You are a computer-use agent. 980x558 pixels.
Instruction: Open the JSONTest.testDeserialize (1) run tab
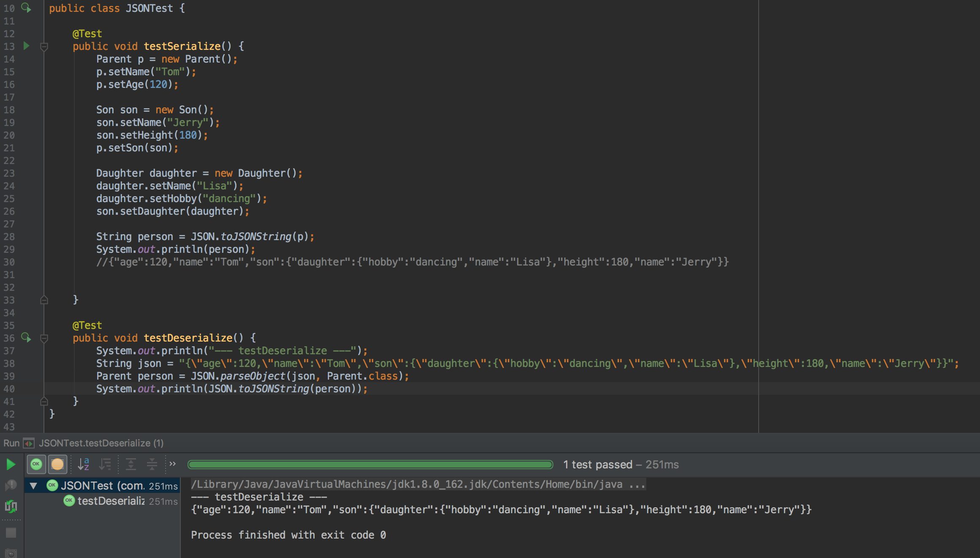pyautogui.click(x=101, y=443)
